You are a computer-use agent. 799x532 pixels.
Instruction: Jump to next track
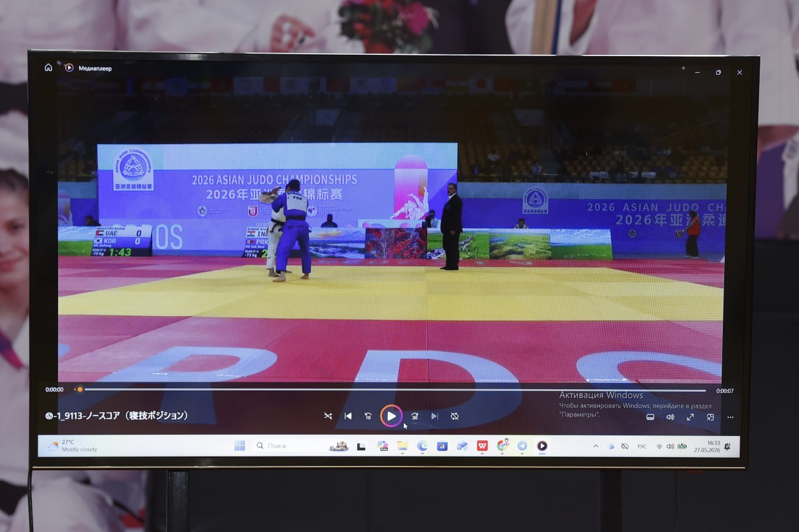434,416
